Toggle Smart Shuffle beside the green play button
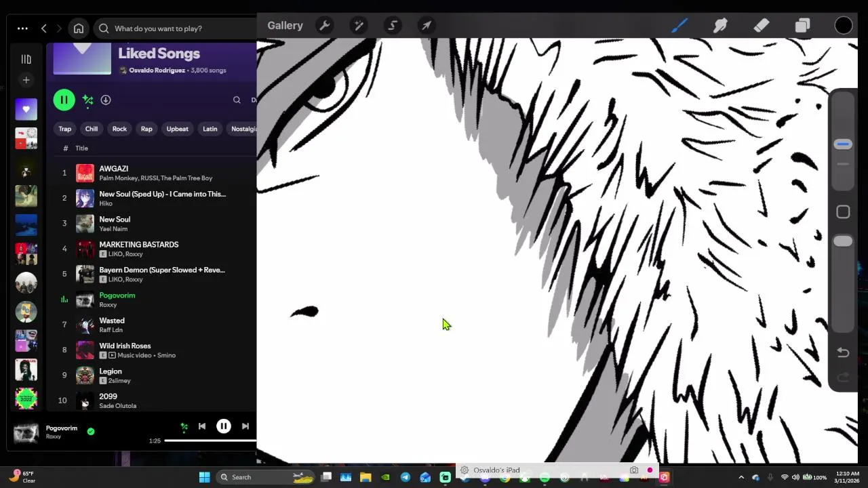 tap(87, 100)
